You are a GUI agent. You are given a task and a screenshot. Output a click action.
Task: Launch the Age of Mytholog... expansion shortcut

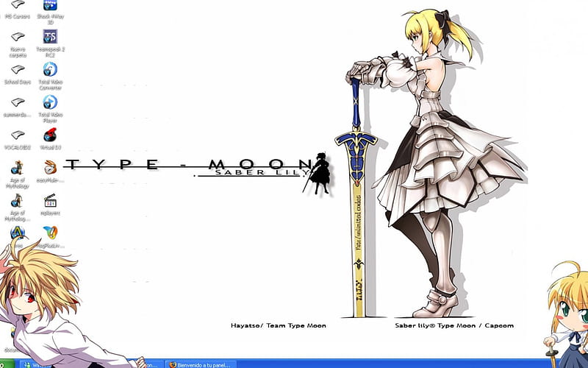click(x=17, y=208)
